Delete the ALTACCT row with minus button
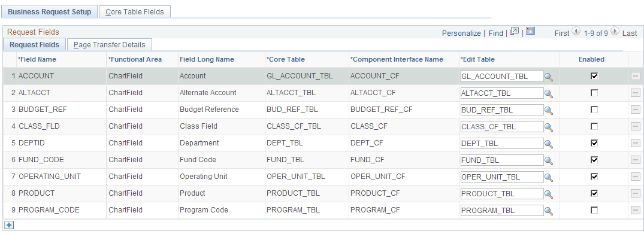Image resolution: width=644 pixels, height=234 pixels. (x=636, y=93)
